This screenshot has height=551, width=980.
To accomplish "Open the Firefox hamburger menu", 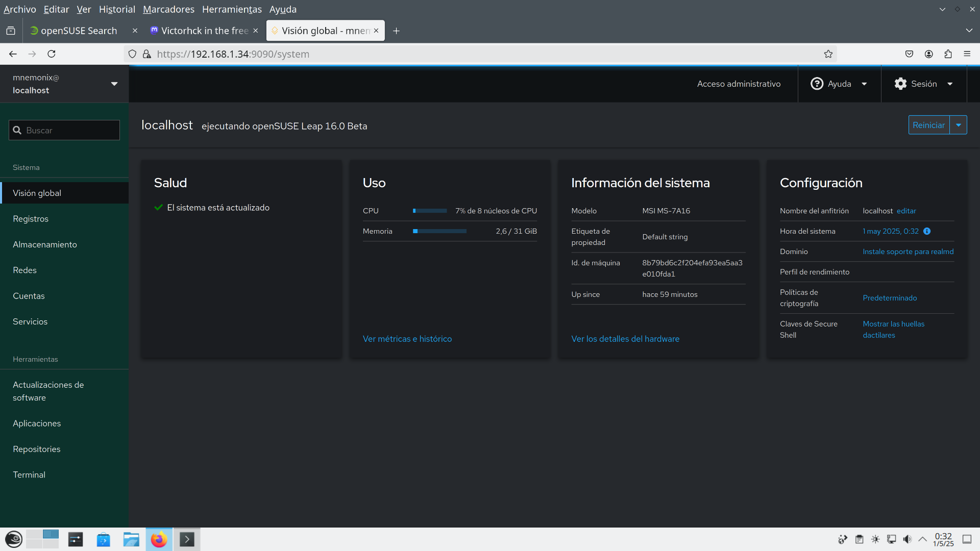I will point(967,54).
